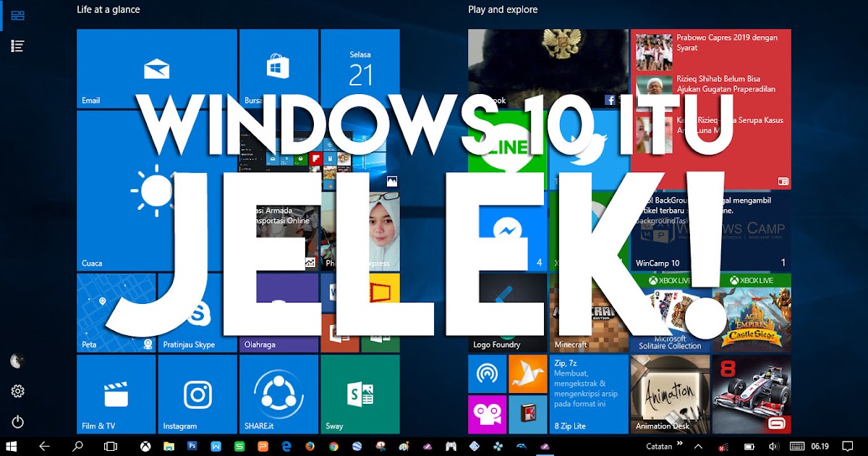Open headline 'Prabowo Capres 2019 dengan Syarat'

click(x=727, y=42)
